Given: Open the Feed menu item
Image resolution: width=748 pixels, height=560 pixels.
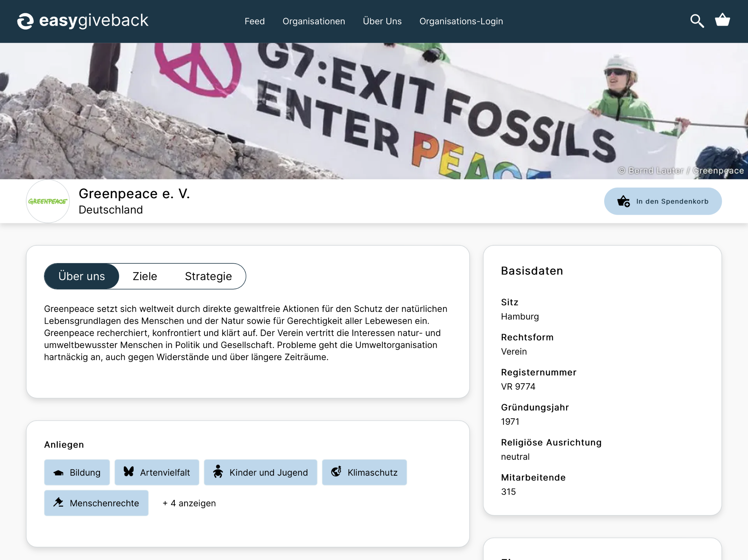Looking at the screenshot, I should [255, 21].
